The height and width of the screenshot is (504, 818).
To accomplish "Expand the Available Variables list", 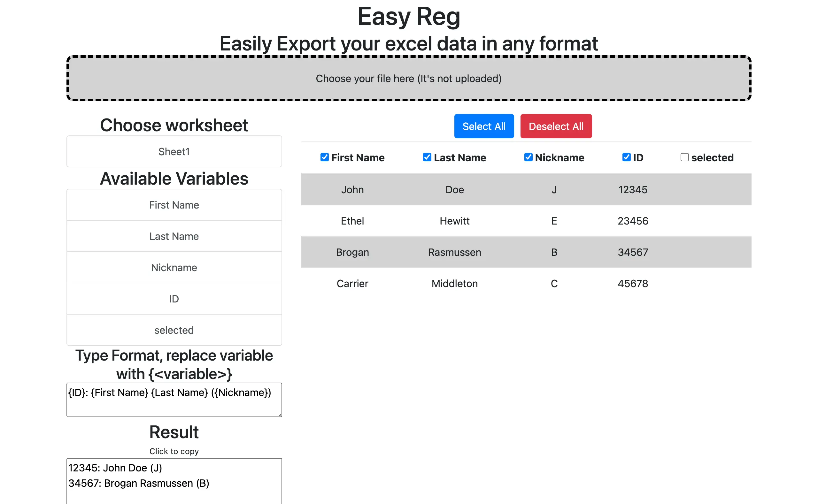I will 174,267.
